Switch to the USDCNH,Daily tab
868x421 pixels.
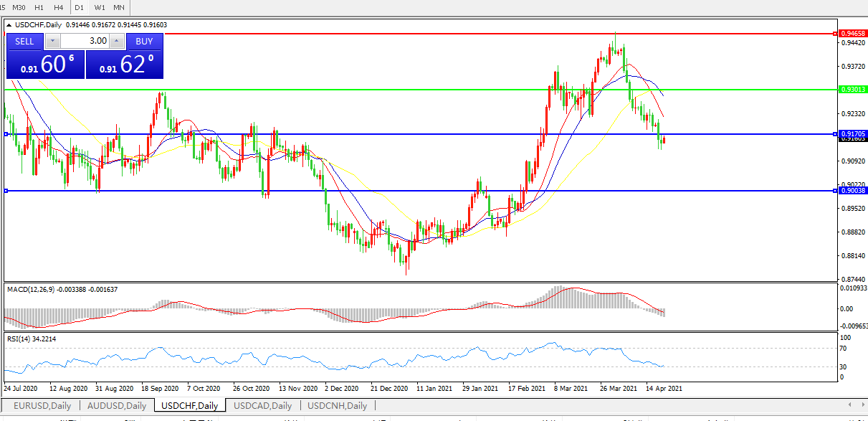click(x=337, y=406)
